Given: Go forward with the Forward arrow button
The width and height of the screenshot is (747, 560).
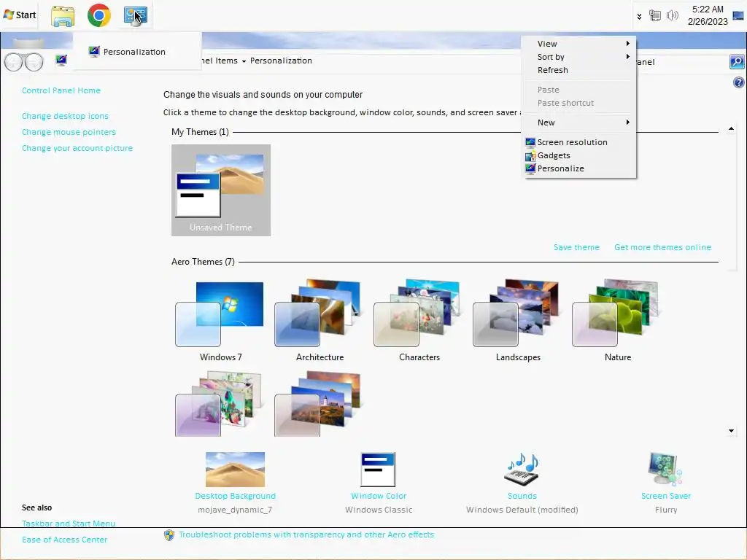Looking at the screenshot, I should (x=34, y=62).
